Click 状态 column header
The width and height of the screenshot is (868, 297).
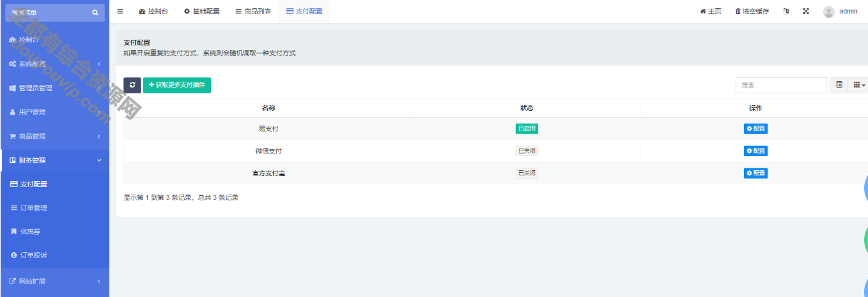pyautogui.click(x=527, y=108)
